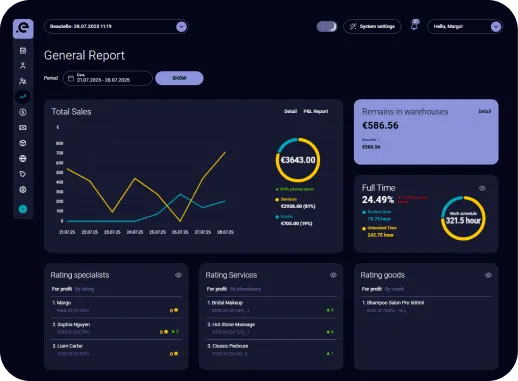Open Total Sales Detail link
518x381 pixels.
290,111
